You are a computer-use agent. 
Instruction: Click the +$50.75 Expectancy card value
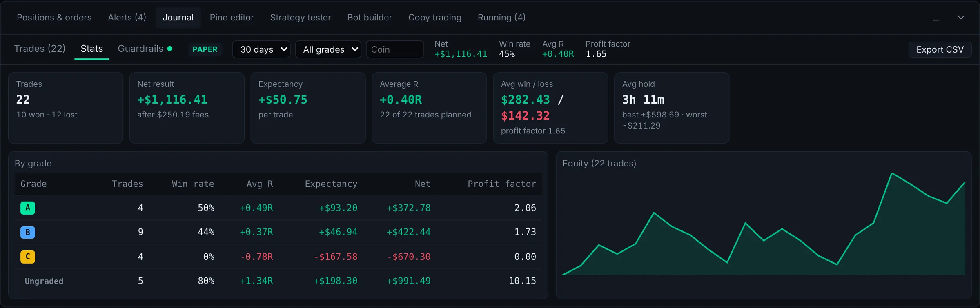(x=283, y=100)
